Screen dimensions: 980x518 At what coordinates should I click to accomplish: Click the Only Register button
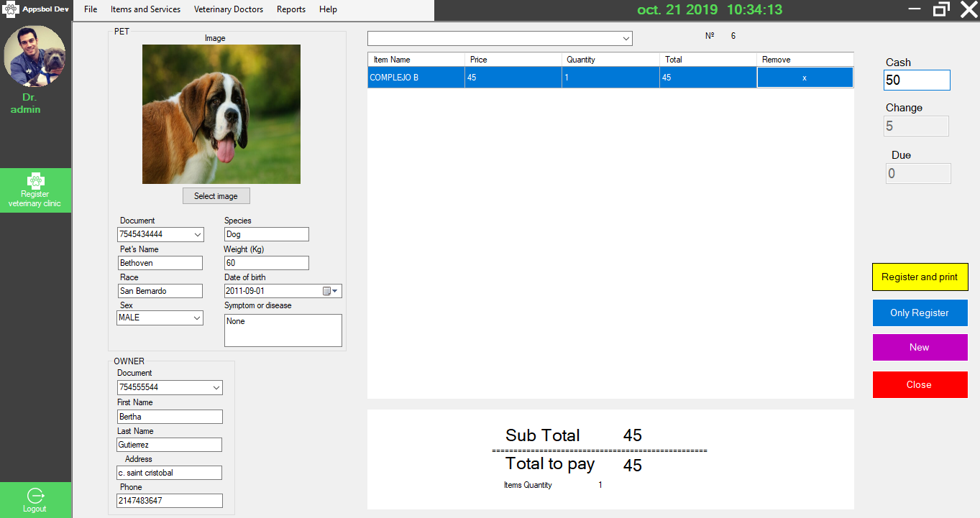(920, 313)
